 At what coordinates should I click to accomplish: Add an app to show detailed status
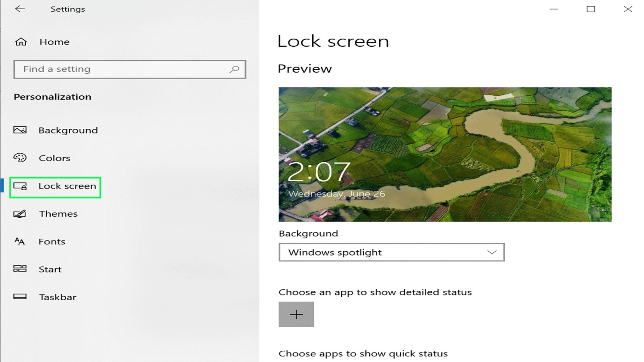[x=296, y=314]
